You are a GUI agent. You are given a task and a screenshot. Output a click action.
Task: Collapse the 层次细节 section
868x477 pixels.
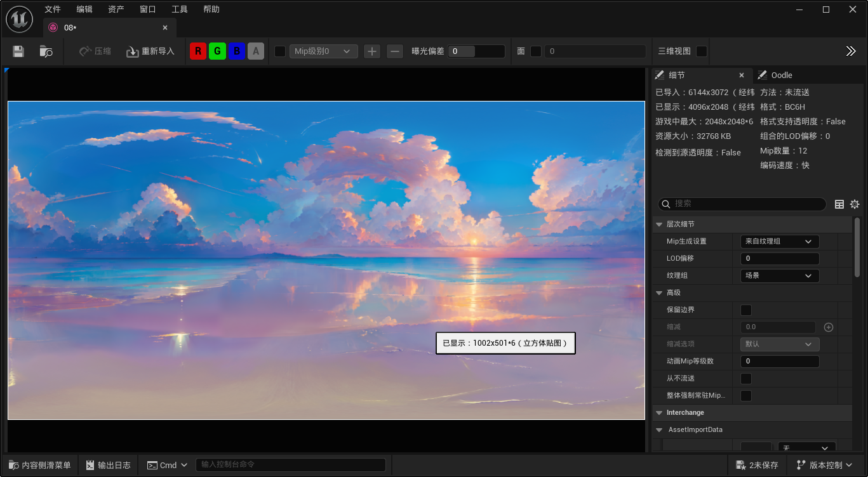point(659,225)
